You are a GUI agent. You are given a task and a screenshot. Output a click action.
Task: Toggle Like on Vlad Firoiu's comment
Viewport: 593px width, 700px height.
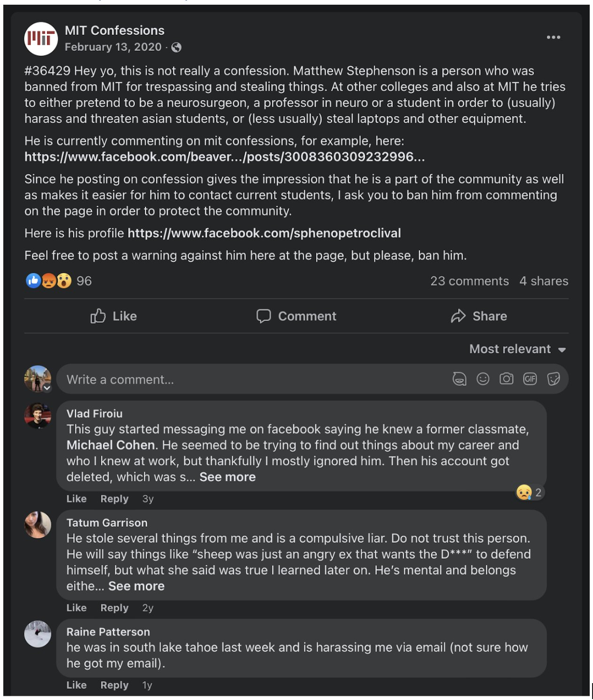(x=76, y=499)
